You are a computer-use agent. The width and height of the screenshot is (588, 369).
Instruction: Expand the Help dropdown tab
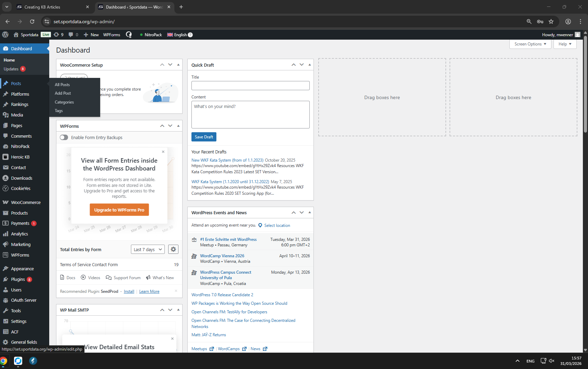[x=565, y=44]
